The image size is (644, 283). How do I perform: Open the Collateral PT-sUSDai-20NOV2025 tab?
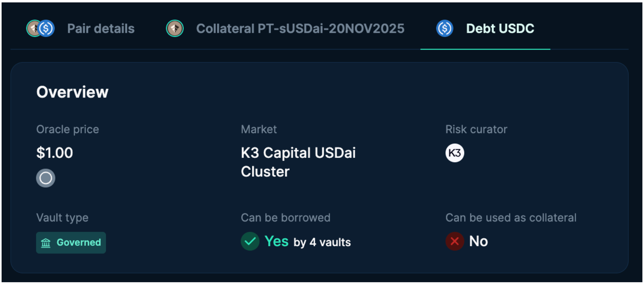click(300, 28)
